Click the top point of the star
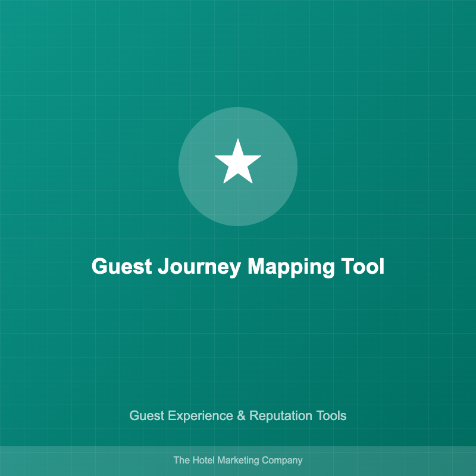The height and width of the screenshot is (476, 476). [238, 141]
